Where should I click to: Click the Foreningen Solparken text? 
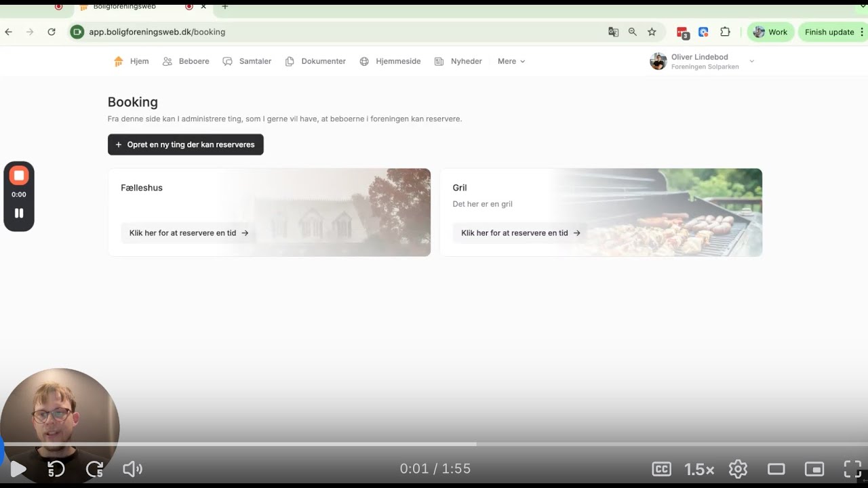705,67
